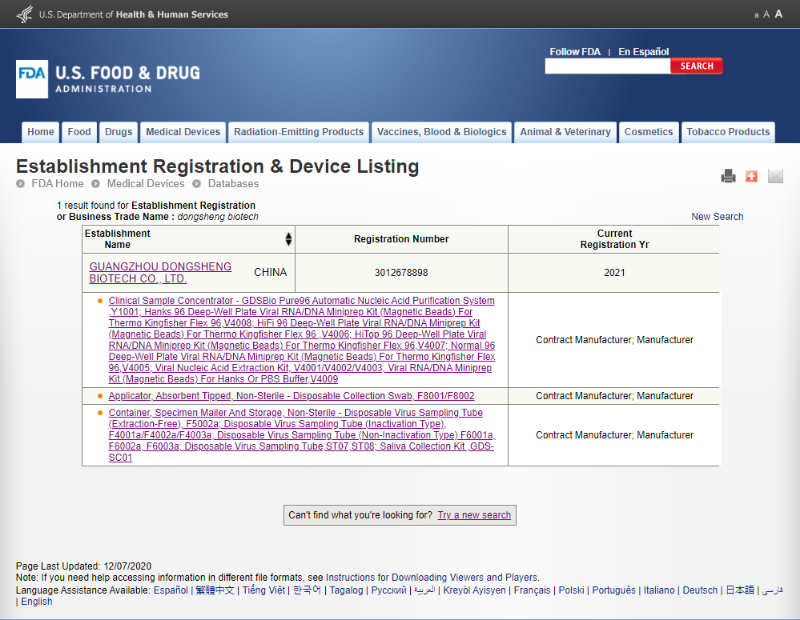Click the site search input field
The width and height of the screenshot is (800, 620).
(607, 66)
